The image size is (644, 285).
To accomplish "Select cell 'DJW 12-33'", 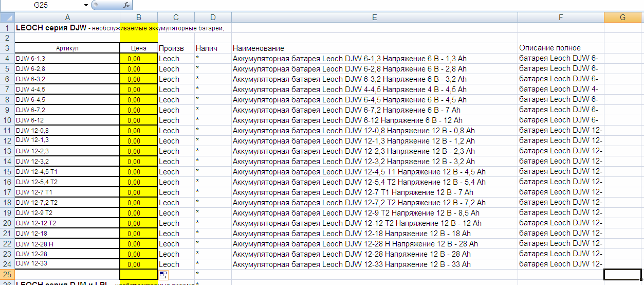I will point(67,264).
